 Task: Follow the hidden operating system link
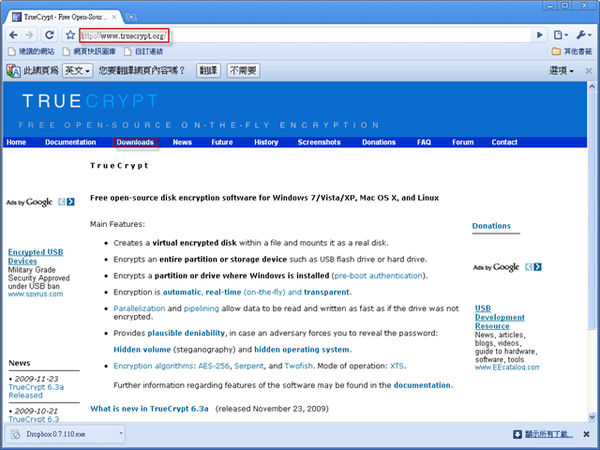click(x=302, y=349)
